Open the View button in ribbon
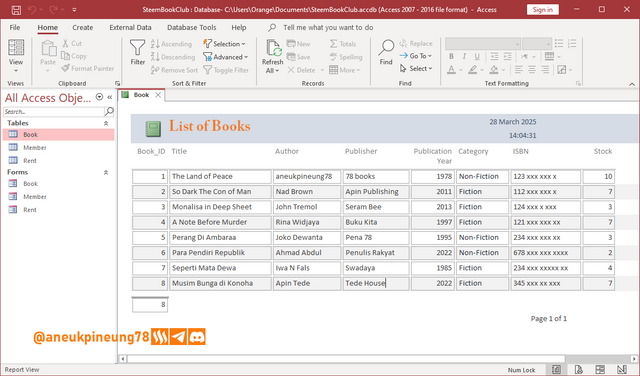Screen dimensions: 640x376 tap(16, 56)
